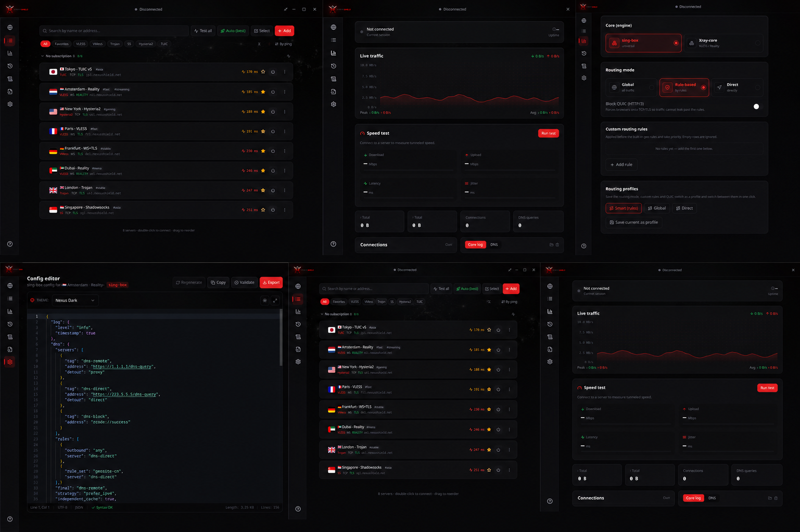The image size is (800, 532).
Task: Click pulse ping icon right of upper No subscription header
Action: [288, 56]
